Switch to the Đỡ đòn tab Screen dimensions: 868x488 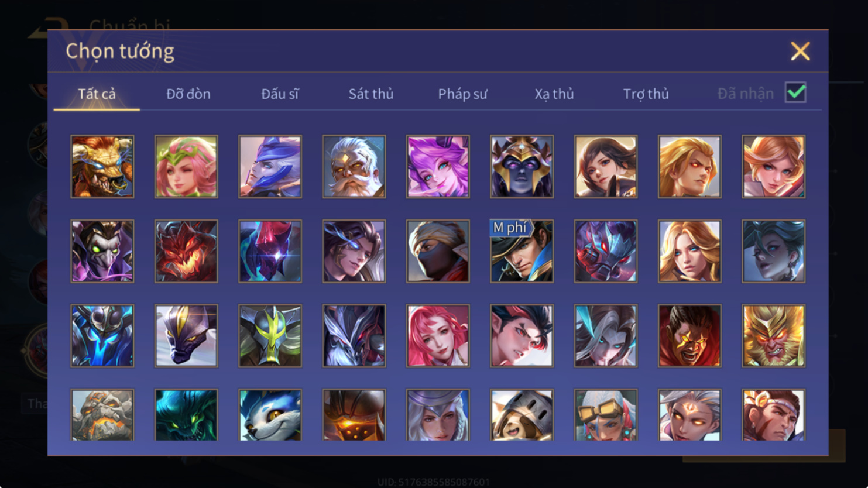click(188, 94)
